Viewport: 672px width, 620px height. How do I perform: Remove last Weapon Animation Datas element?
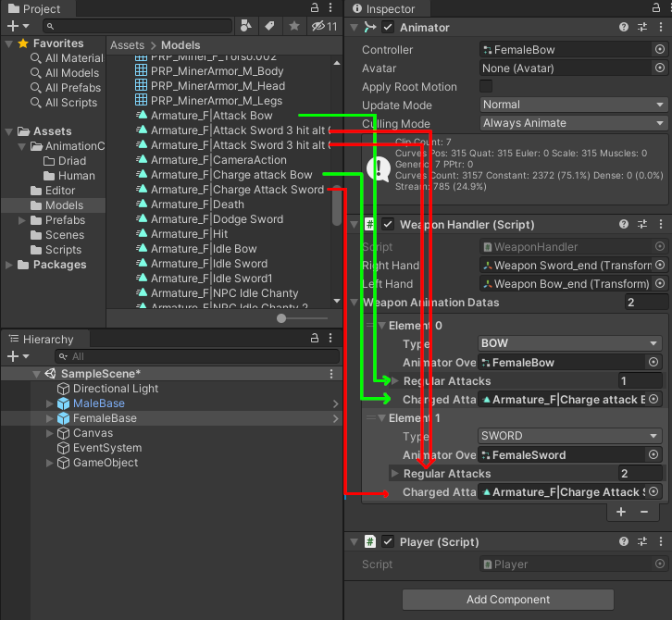coord(642,512)
